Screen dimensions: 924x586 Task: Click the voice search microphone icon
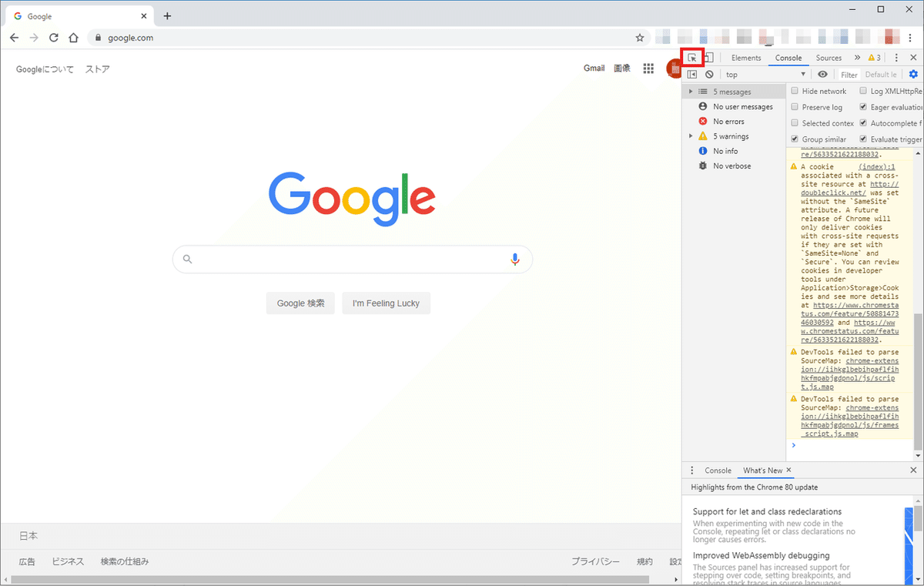tap(515, 260)
